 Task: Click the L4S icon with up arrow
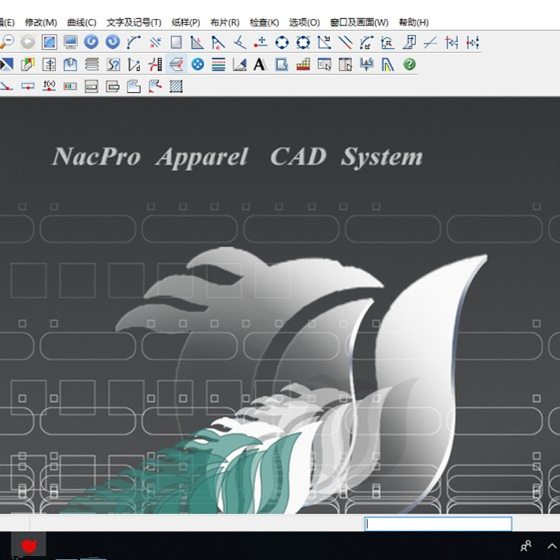[x=366, y=65]
